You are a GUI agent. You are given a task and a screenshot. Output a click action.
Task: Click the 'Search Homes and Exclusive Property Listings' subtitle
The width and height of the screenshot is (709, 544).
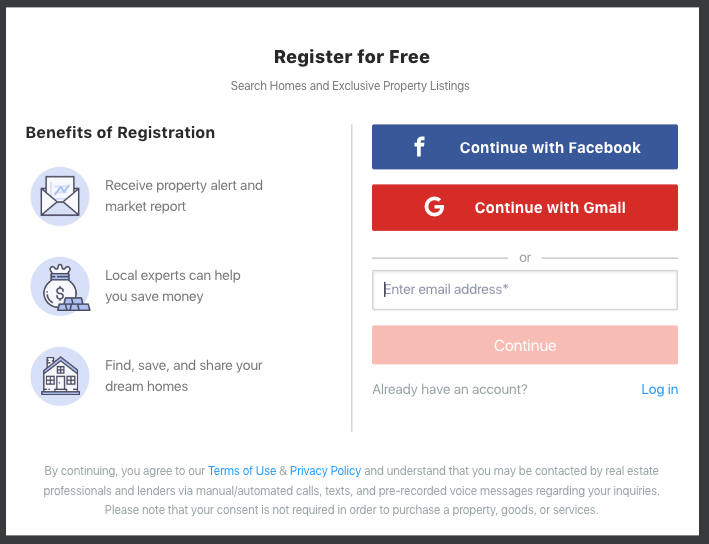coord(350,86)
